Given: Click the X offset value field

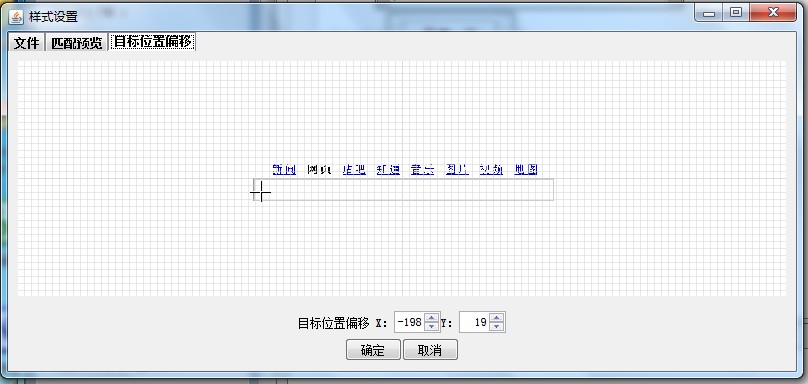Looking at the screenshot, I should point(410,323).
